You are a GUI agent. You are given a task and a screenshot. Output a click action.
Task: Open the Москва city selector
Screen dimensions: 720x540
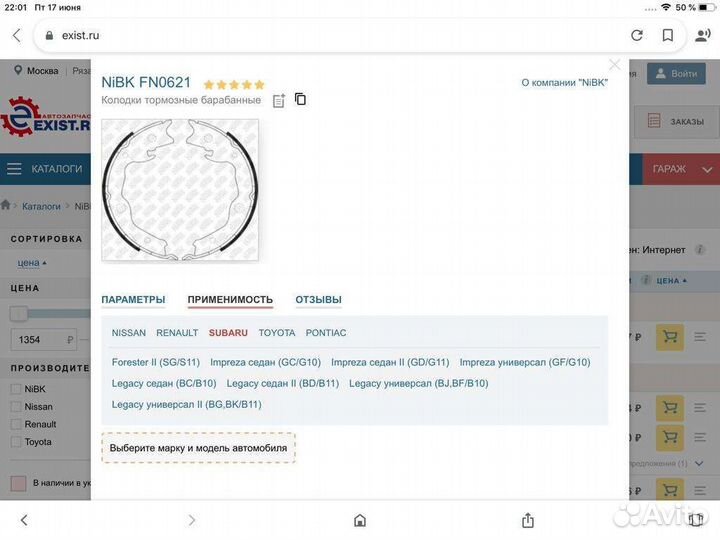[x=36, y=71]
